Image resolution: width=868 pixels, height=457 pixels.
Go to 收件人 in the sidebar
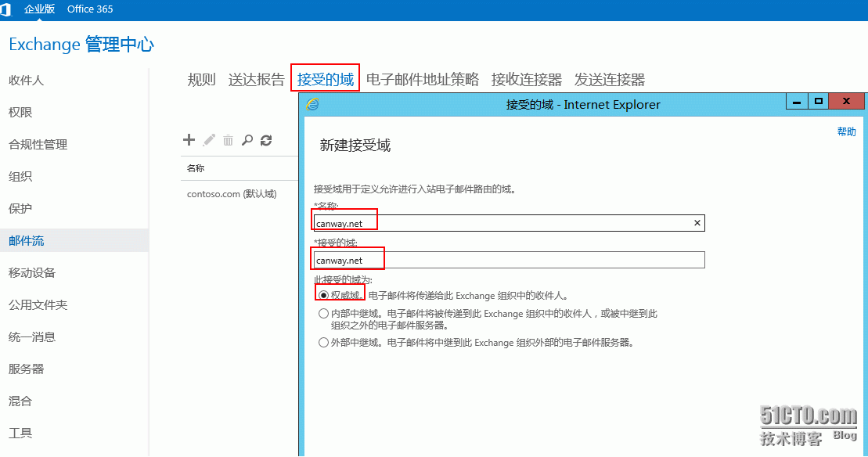click(x=26, y=81)
